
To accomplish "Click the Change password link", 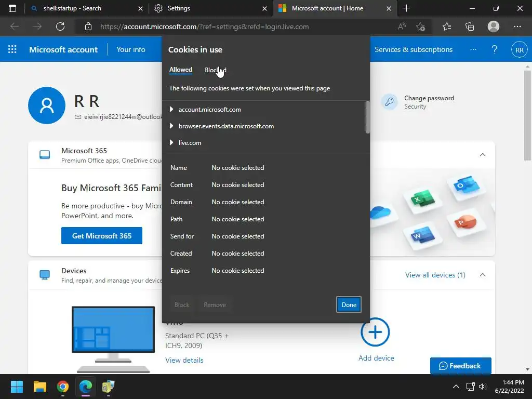I will [429, 98].
